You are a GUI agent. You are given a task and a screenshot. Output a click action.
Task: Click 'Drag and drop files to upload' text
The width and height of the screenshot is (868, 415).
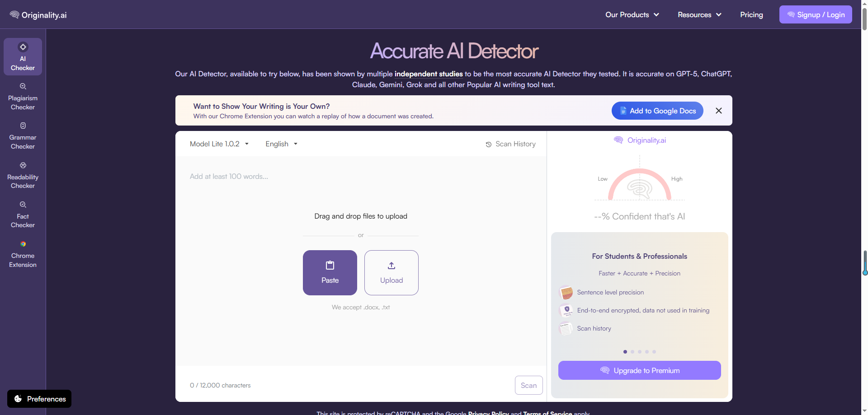pos(361,216)
